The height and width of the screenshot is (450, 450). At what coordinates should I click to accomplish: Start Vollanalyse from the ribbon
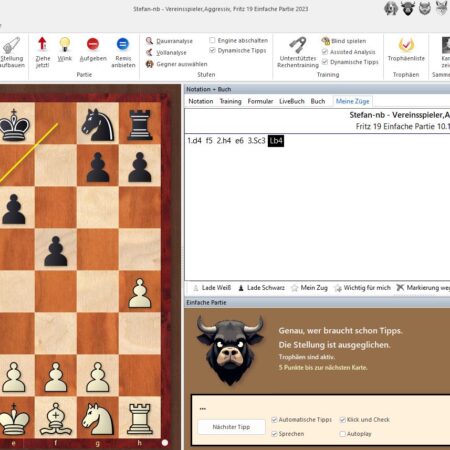pyautogui.click(x=166, y=52)
